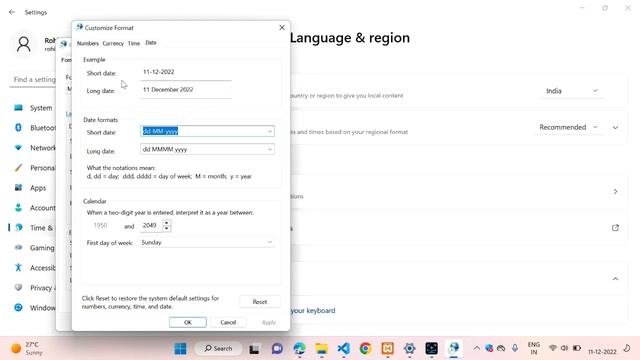Open the weather widget showing 27°C Sunny
This screenshot has height=360, width=640.
(27, 349)
